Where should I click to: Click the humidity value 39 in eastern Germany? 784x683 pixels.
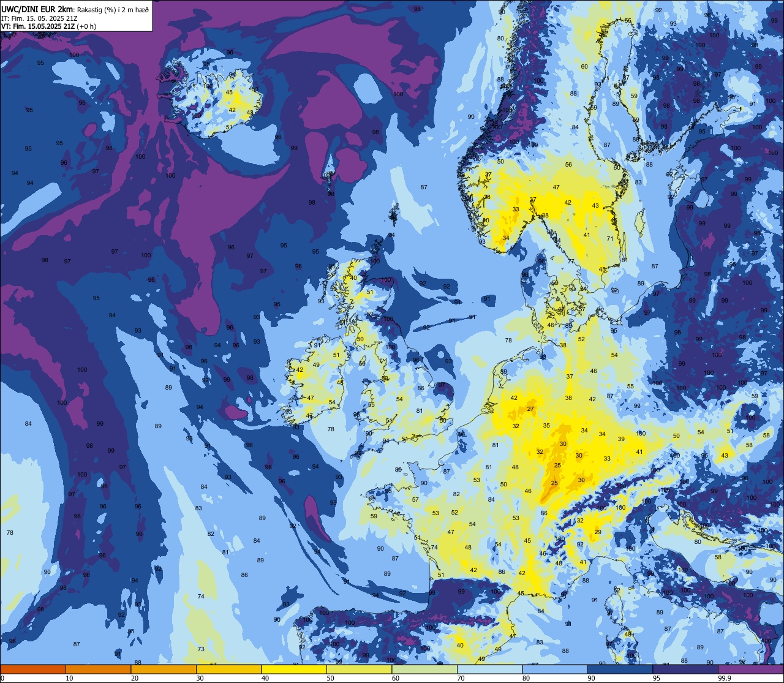(x=621, y=439)
